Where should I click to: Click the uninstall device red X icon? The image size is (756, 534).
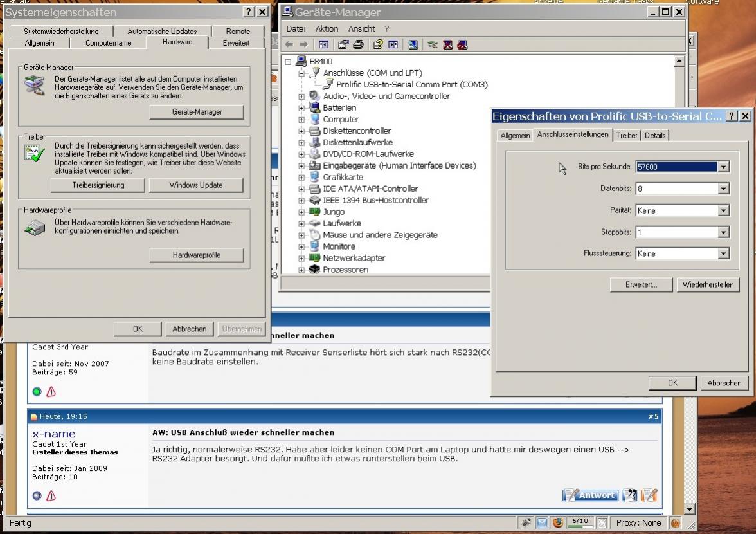448,45
